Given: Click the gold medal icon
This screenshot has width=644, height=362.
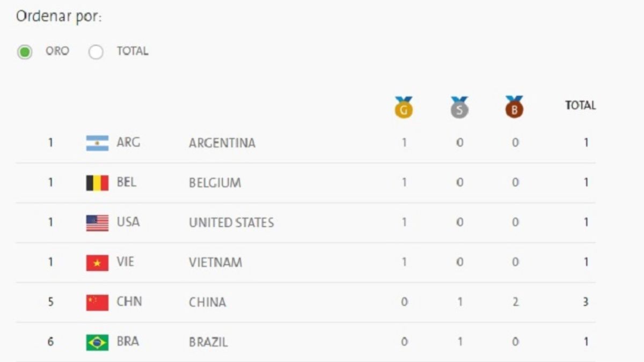Looking at the screenshot, I should (x=404, y=107).
